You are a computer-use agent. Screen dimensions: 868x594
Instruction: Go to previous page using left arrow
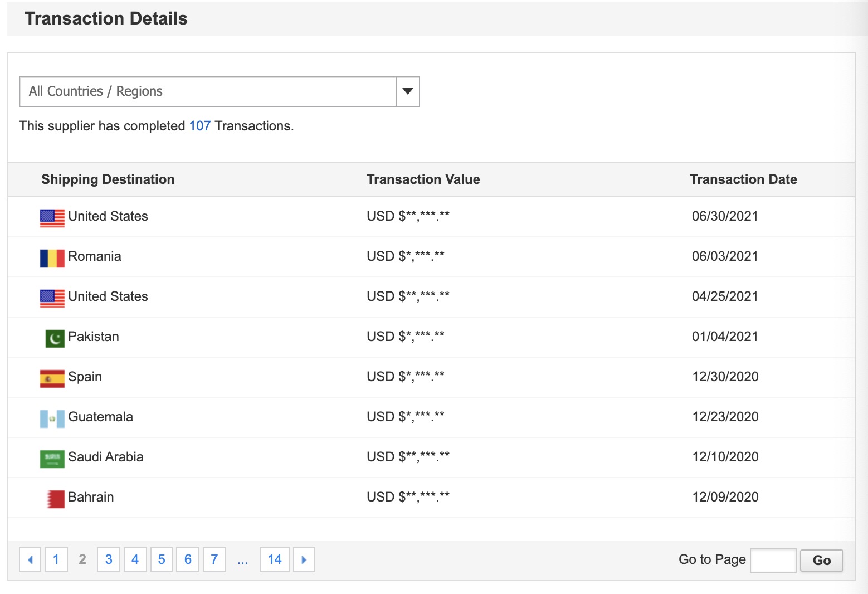click(30, 559)
